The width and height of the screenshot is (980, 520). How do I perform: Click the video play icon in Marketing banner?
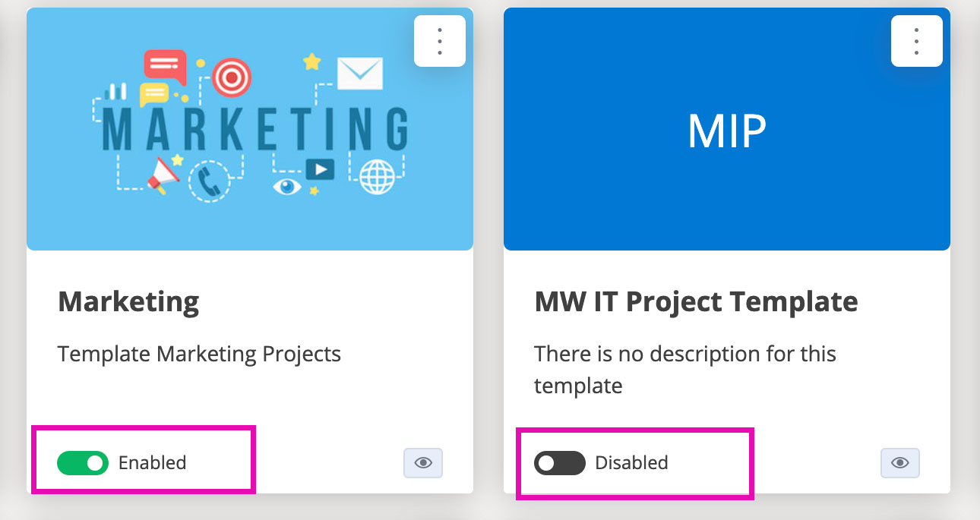click(320, 169)
